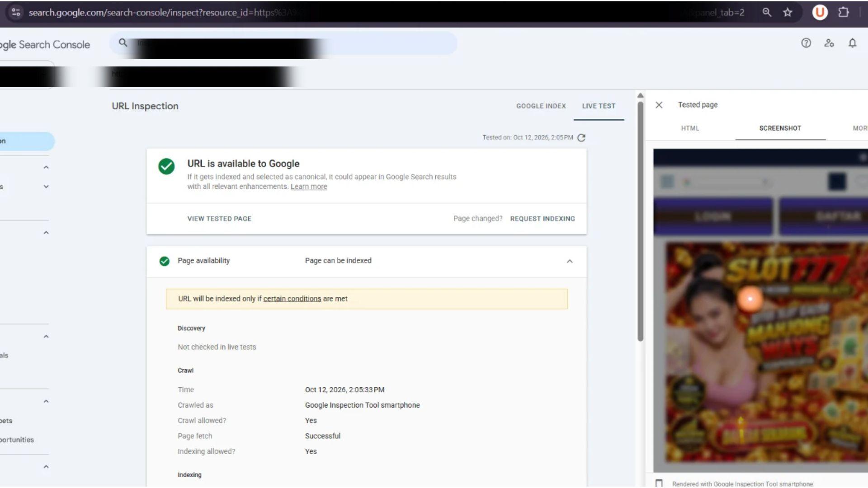Open users and permissions icon
Screen dimensions: 868x488
[829, 43]
